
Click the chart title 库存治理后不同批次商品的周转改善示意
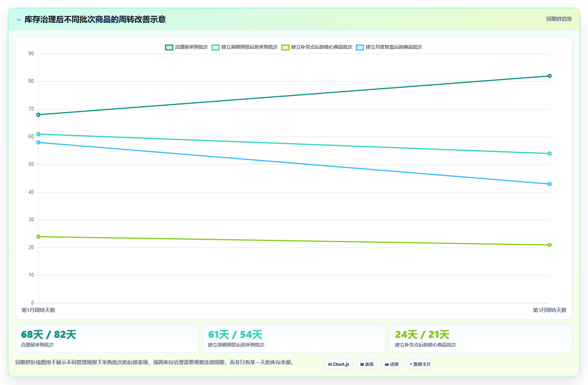coord(95,19)
